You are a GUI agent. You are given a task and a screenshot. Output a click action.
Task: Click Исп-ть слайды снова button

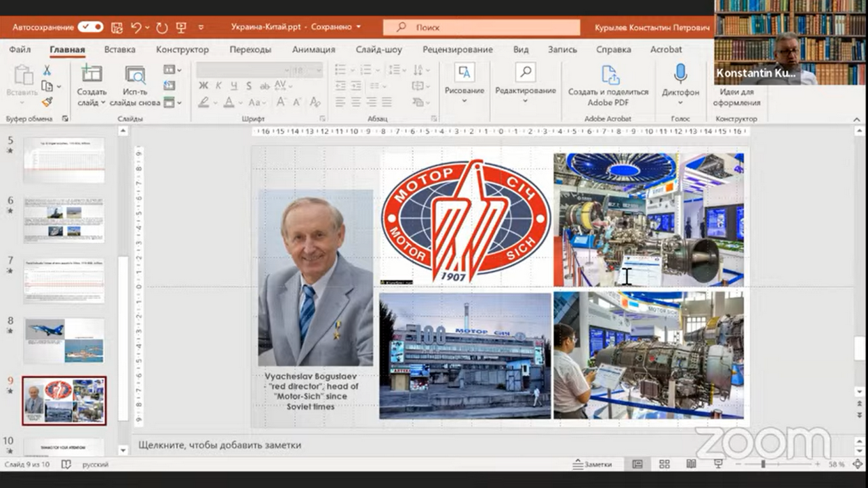click(x=135, y=86)
